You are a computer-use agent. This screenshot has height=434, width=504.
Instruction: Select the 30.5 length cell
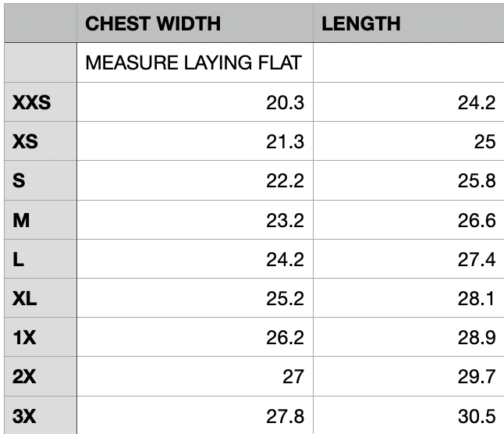[409, 415]
